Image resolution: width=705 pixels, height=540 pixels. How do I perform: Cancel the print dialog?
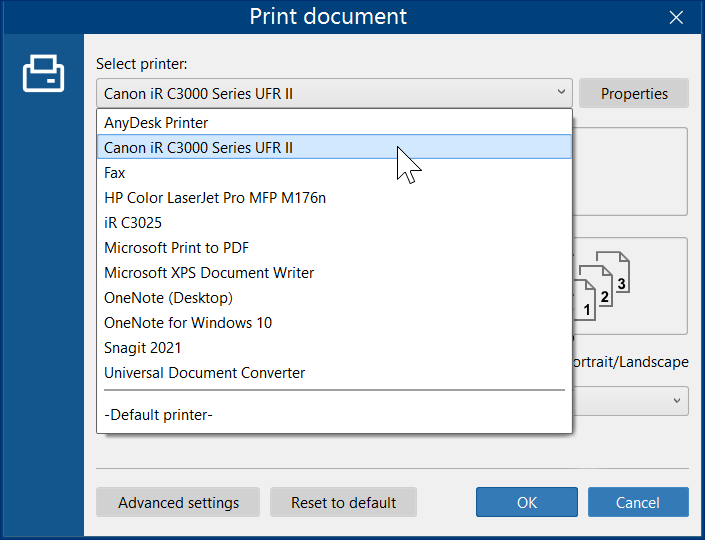coord(638,502)
